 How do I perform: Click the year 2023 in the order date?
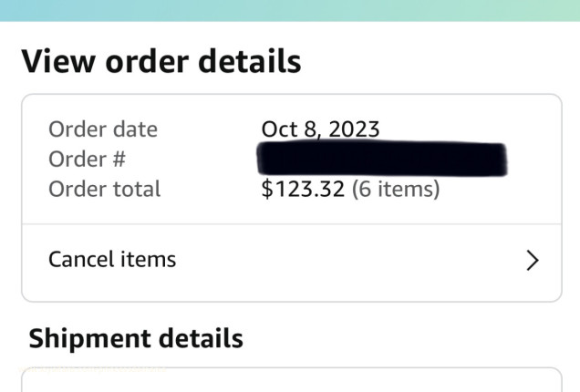tap(353, 129)
